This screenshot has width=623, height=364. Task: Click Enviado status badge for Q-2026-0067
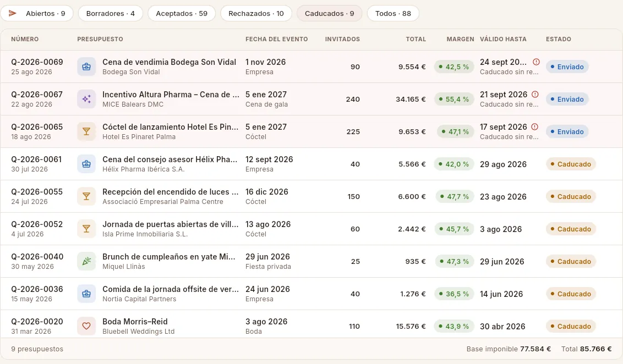(x=567, y=99)
